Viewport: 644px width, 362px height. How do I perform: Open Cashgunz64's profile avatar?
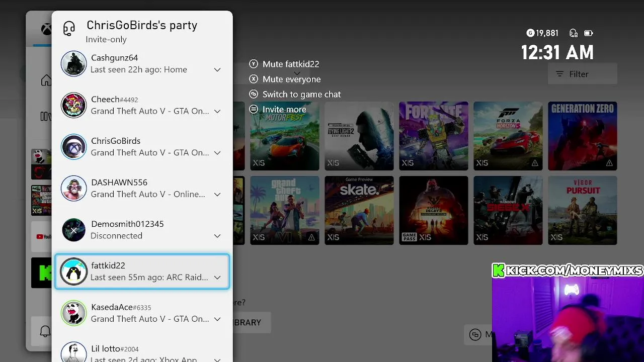74,63
